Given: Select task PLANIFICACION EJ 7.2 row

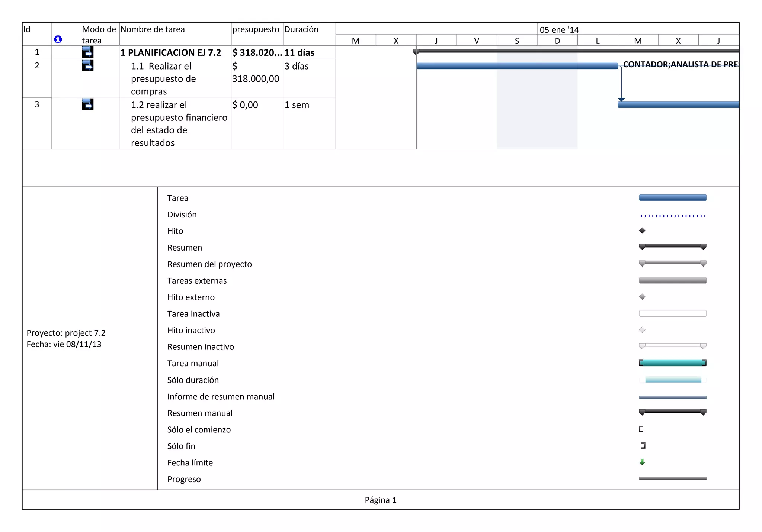Looking at the screenshot, I should pyautogui.click(x=170, y=53).
